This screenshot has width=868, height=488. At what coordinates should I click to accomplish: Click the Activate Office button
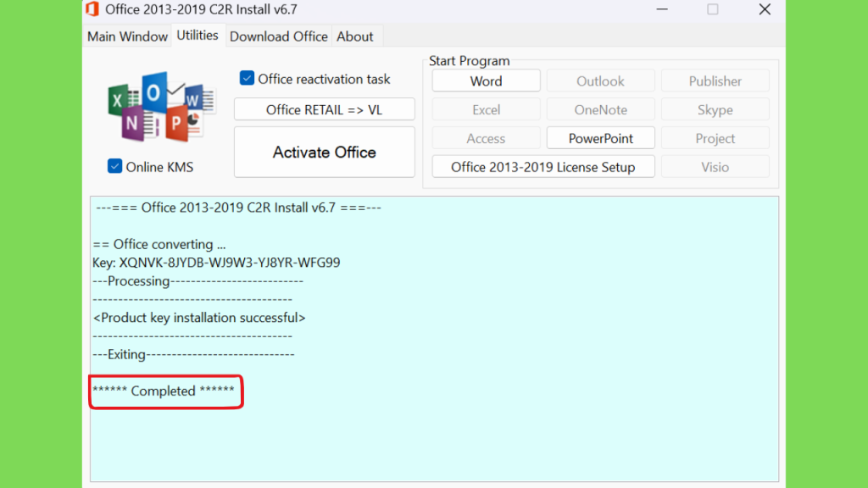(325, 152)
